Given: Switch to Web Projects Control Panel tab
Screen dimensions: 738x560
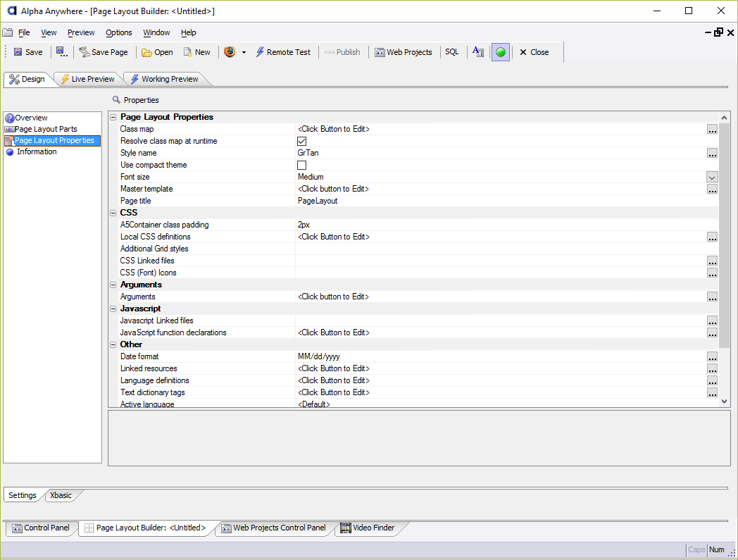Looking at the screenshot, I should coord(274,528).
